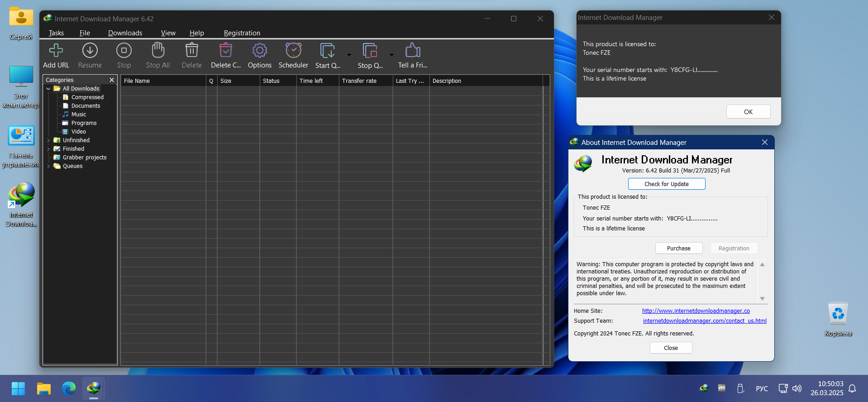Sort by Time left column header
868x402 pixels.
[318, 81]
